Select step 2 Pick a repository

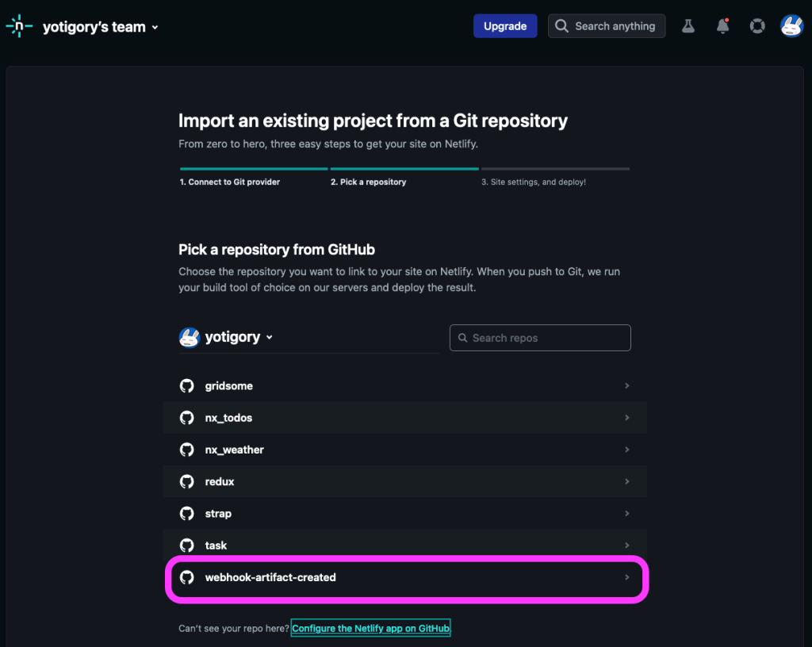[368, 182]
